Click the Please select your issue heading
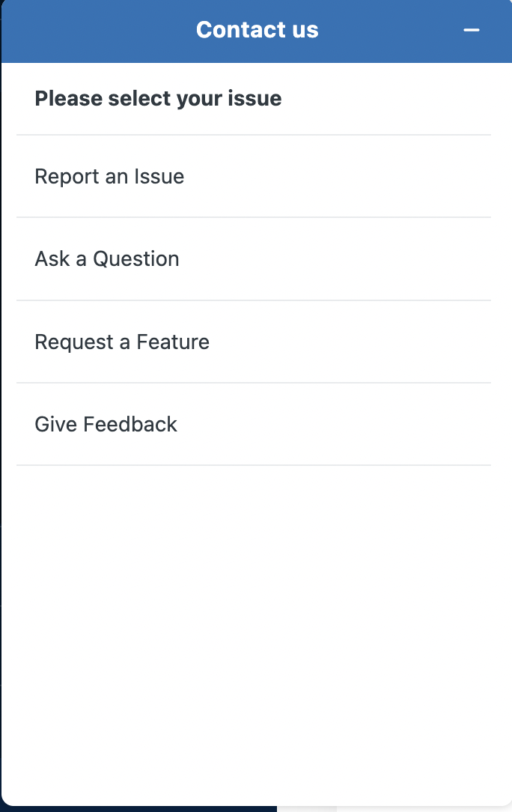Viewport: 512px width, 812px height. click(159, 98)
